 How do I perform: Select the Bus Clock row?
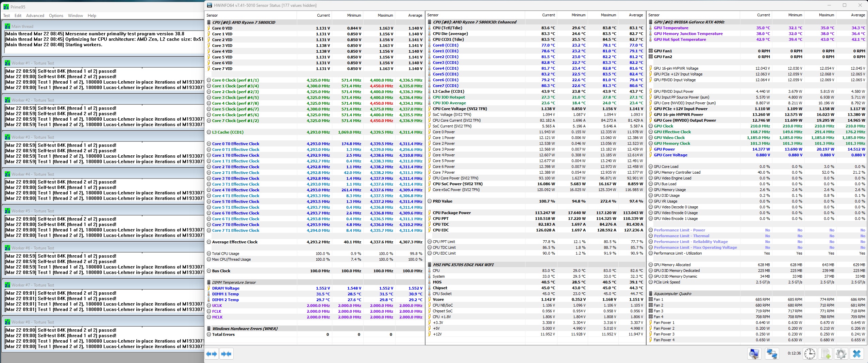click(x=315, y=271)
